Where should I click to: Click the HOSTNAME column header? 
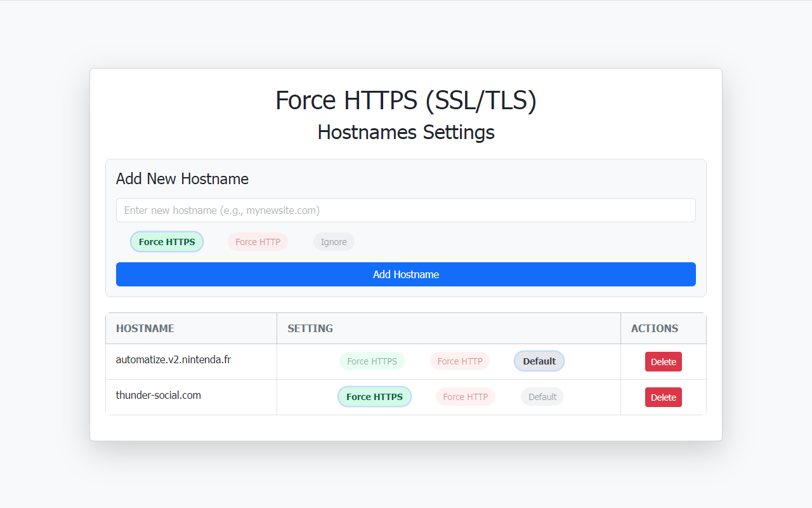point(145,328)
